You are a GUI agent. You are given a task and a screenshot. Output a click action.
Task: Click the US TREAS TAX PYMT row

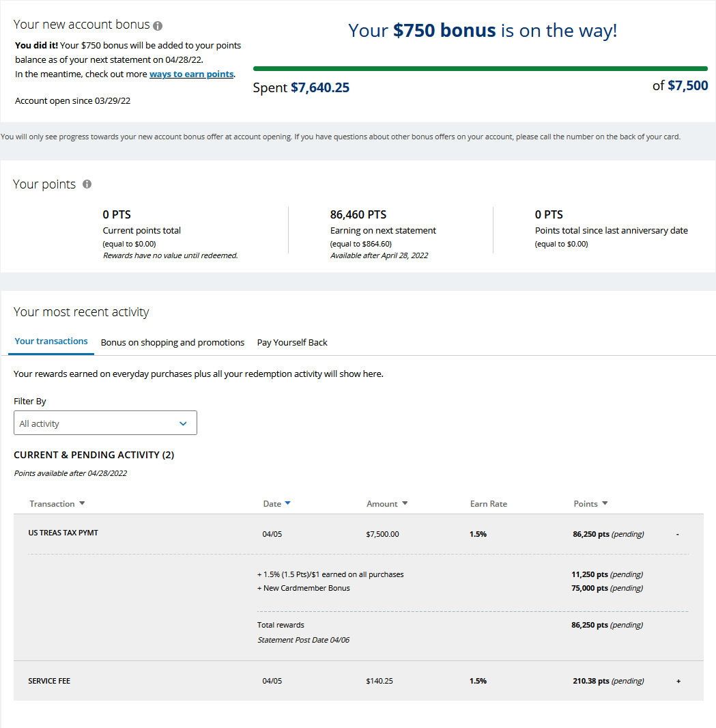click(x=358, y=534)
